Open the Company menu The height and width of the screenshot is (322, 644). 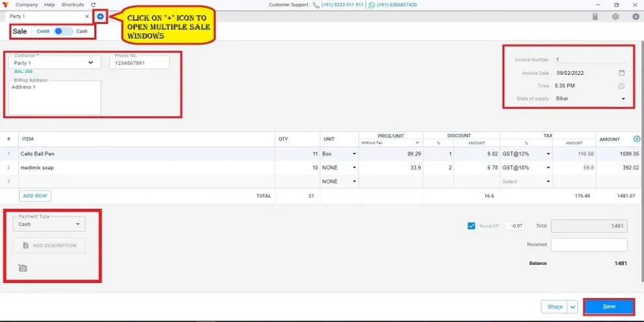(27, 5)
